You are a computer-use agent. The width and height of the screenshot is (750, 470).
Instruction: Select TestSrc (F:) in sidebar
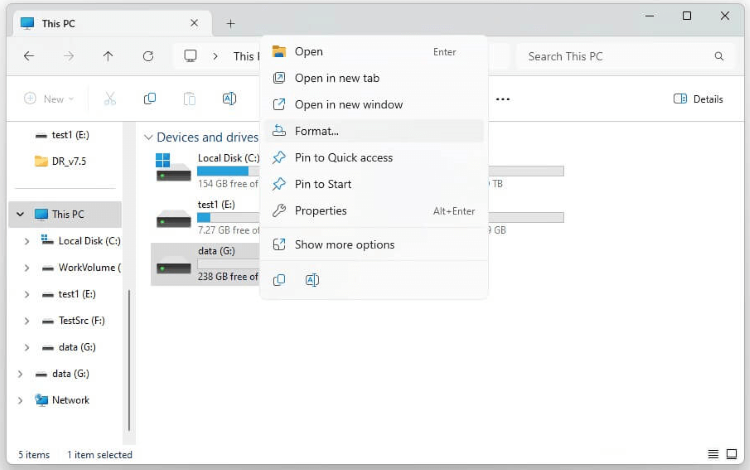click(x=74, y=321)
